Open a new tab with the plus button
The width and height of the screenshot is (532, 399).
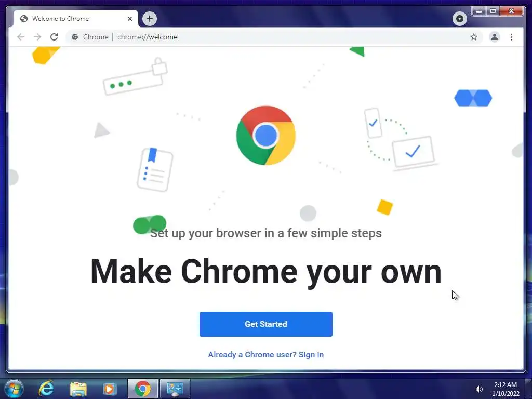(150, 19)
